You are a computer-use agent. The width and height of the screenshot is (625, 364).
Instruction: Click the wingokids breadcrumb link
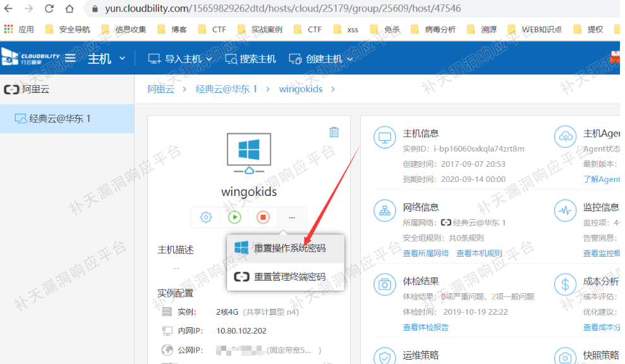coord(301,89)
